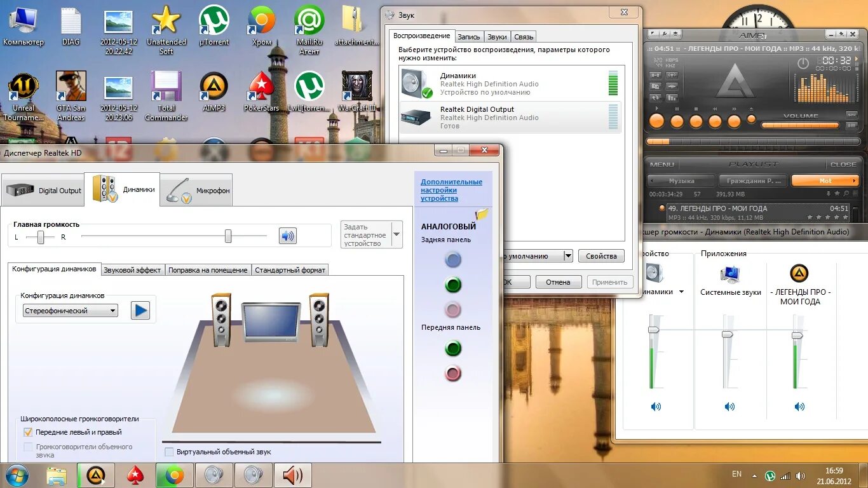Select the Микрофон tab in Realtek
The height and width of the screenshot is (488, 868).
coord(197,190)
